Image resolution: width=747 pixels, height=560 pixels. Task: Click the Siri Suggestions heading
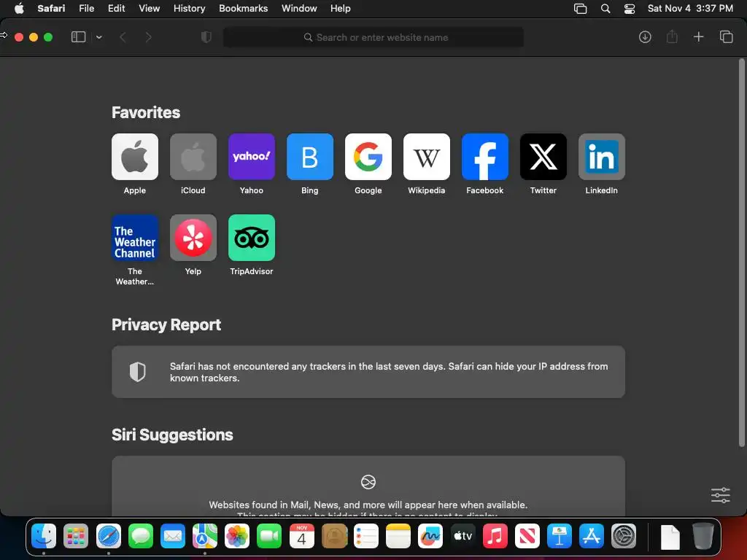[172, 435]
